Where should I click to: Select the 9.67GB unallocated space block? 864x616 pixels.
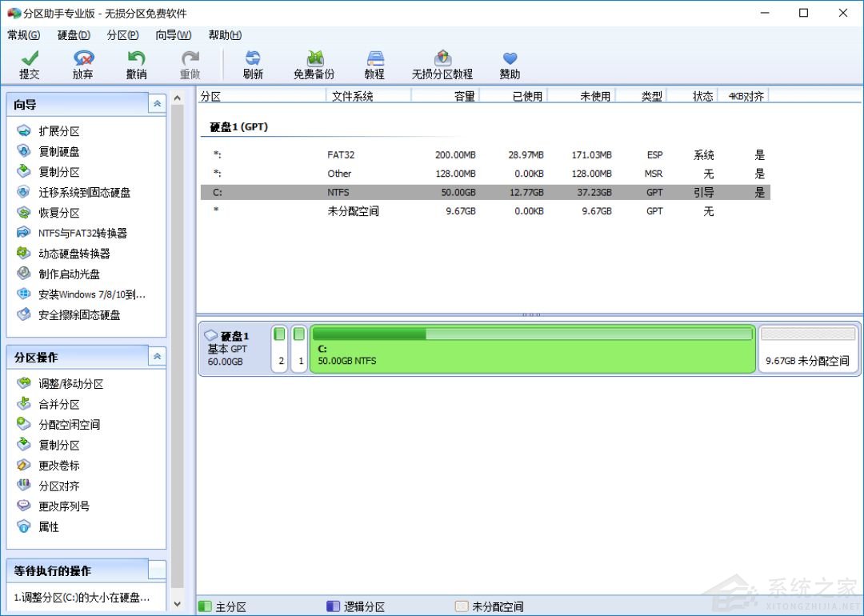(x=807, y=348)
